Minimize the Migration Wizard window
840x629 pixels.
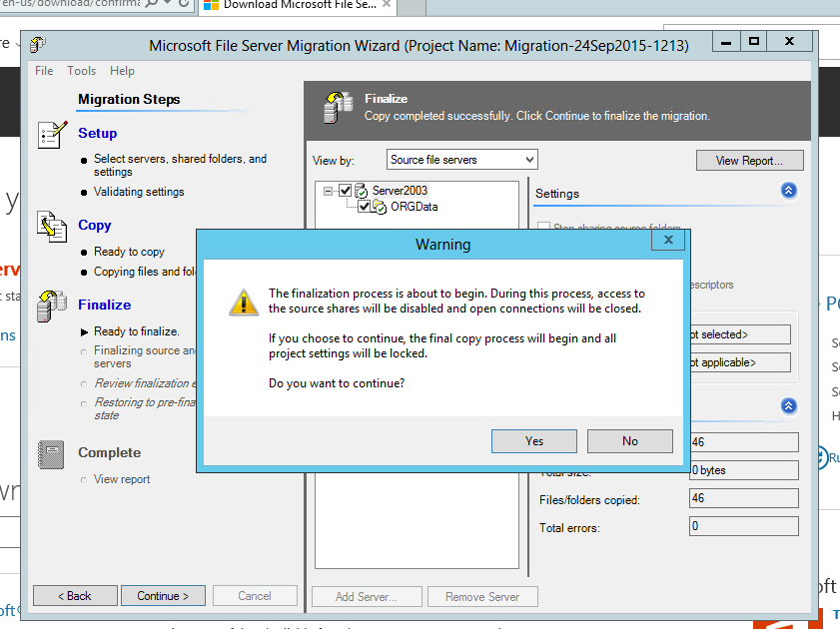click(x=726, y=42)
